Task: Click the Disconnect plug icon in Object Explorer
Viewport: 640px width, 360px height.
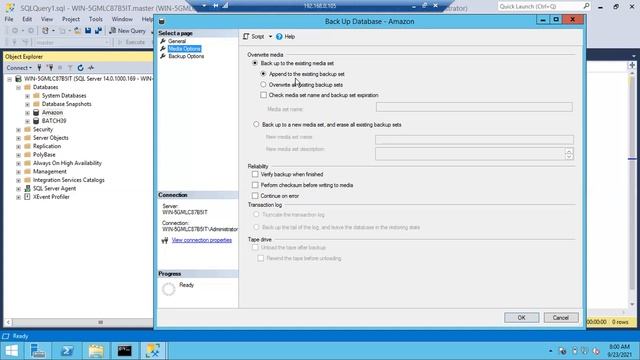Action: (50, 68)
